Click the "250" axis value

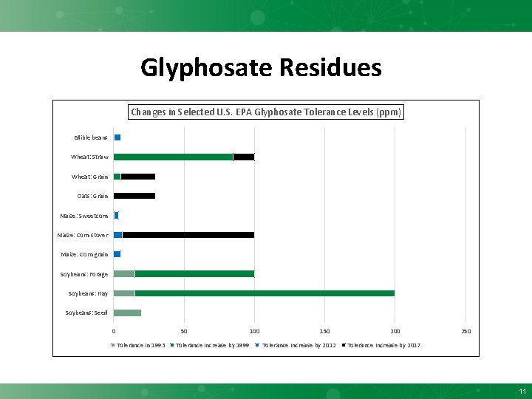[465, 331]
